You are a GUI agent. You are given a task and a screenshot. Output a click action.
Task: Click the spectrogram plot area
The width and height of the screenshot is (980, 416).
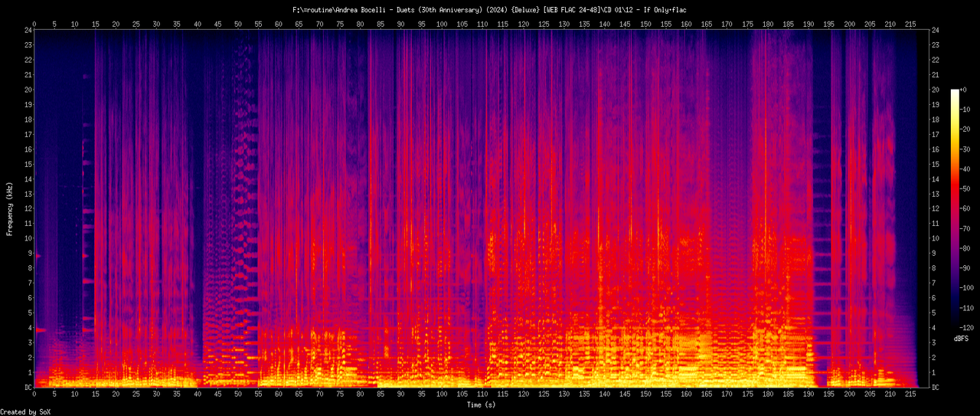pyautogui.click(x=482, y=209)
